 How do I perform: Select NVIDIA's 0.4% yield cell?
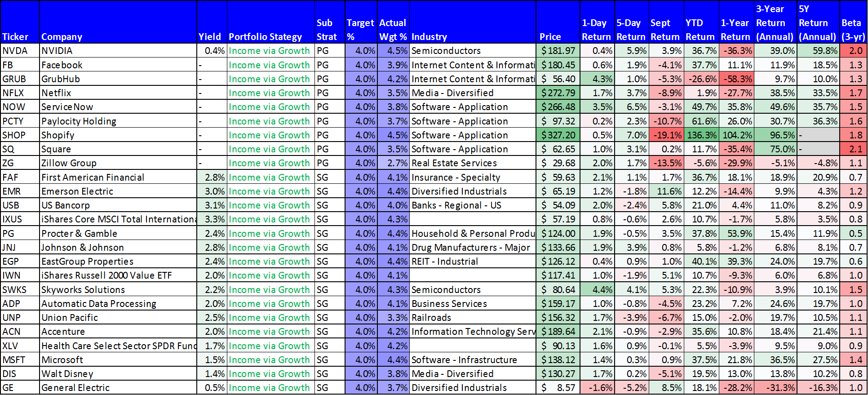(x=212, y=51)
